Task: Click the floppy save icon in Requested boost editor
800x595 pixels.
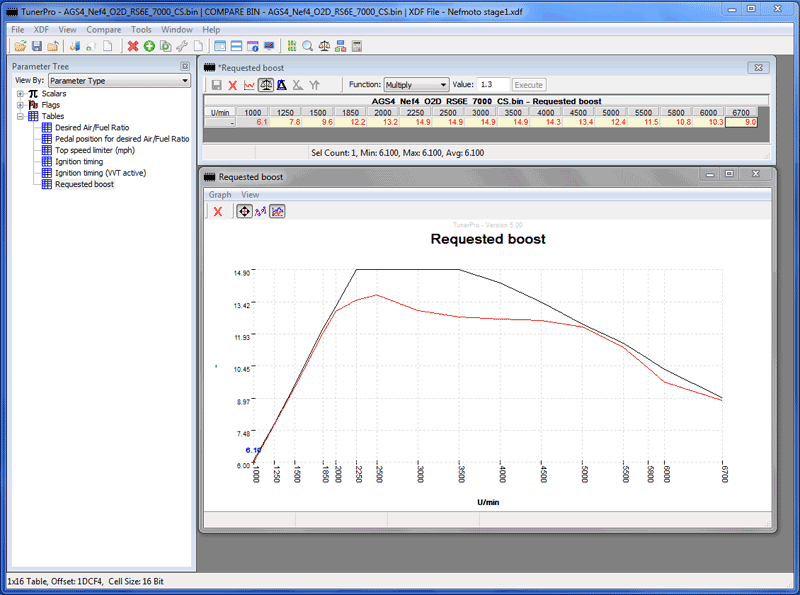Action: click(x=216, y=85)
